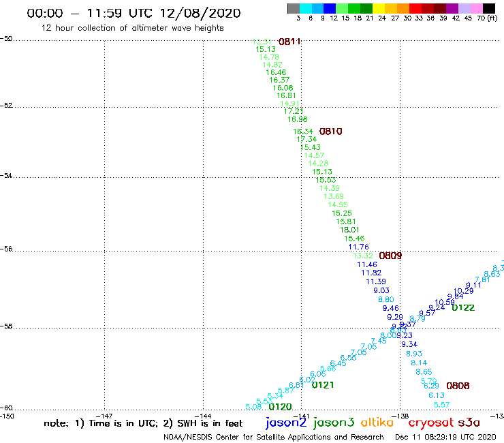Click the wave height value 12.31
The width and height of the screenshot is (504, 443).
pos(262,42)
